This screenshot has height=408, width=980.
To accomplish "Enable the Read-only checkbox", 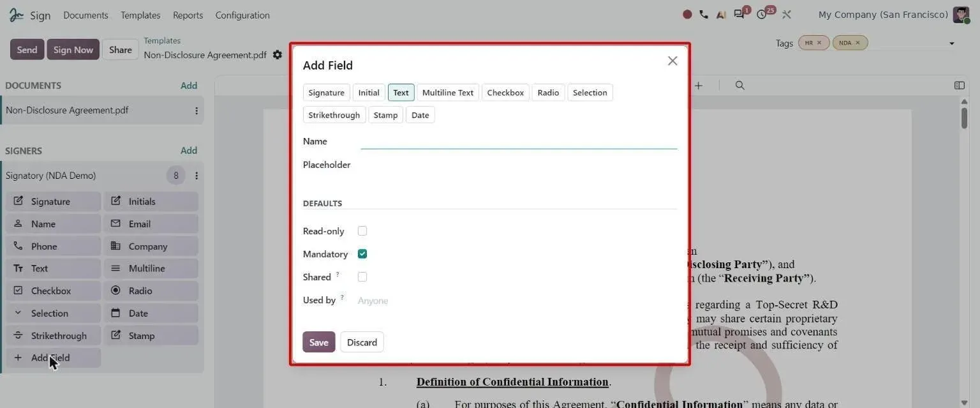I will coord(362,231).
